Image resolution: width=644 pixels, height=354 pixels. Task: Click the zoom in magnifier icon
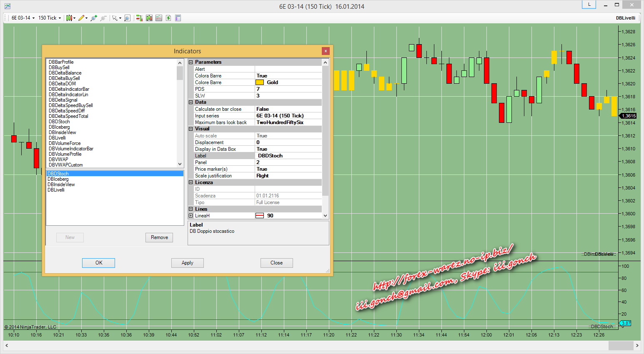pyautogui.click(x=93, y=18)
